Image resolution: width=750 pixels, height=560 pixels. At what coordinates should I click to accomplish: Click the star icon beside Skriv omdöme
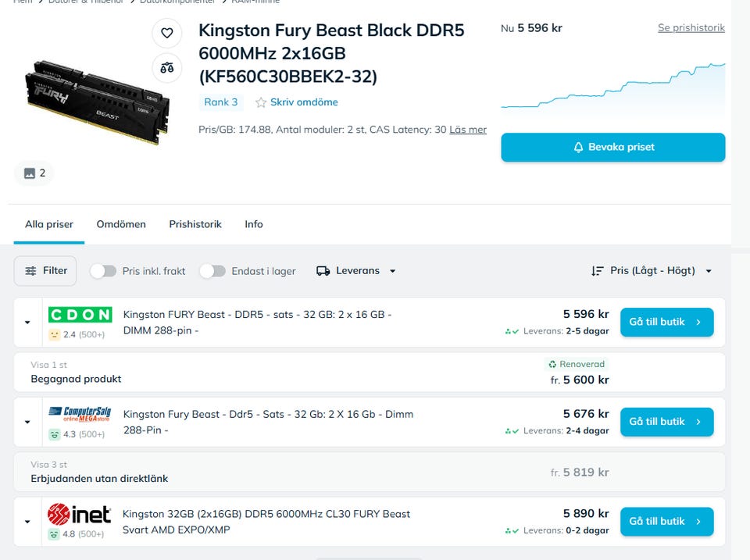261,102
